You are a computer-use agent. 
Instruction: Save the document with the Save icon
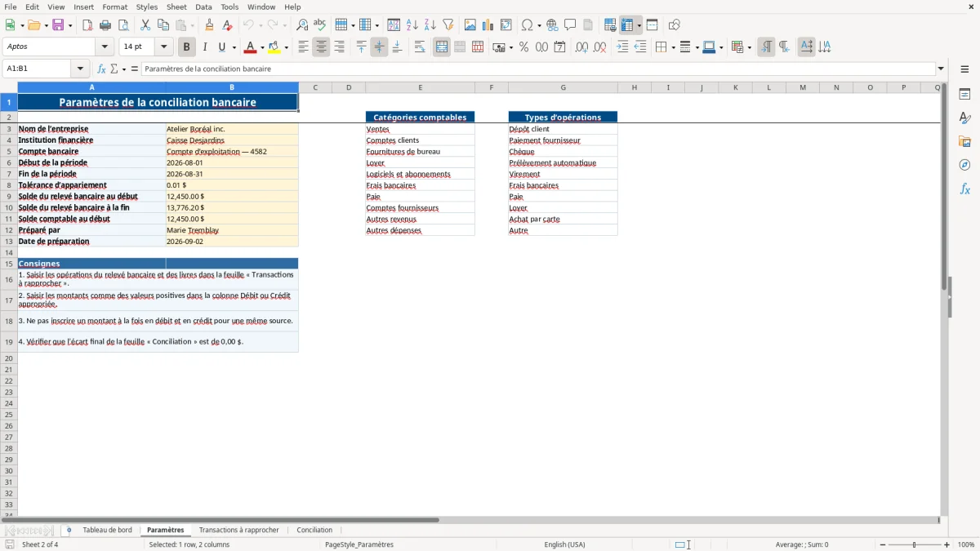[x=58, y=25]
